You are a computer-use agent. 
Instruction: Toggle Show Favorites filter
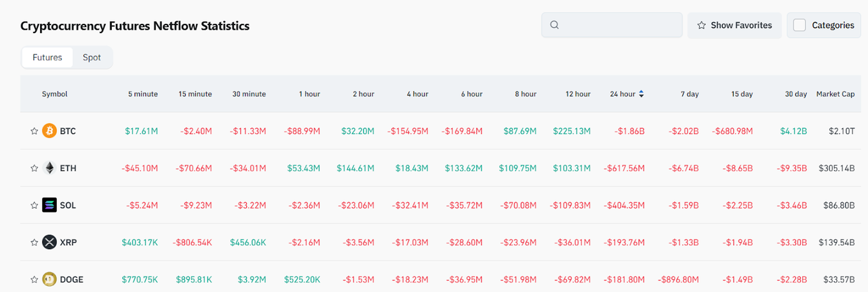pyautogui.click(x=734, y=25)
